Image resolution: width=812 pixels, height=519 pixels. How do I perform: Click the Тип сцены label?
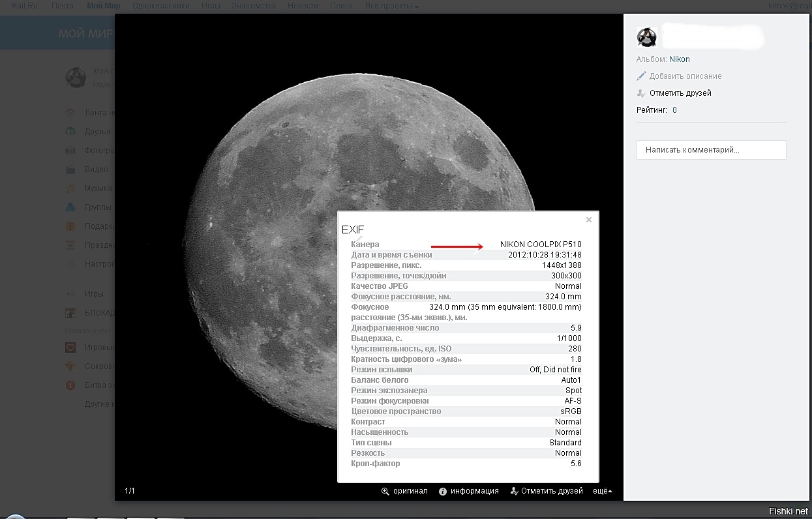coord(371,443)
